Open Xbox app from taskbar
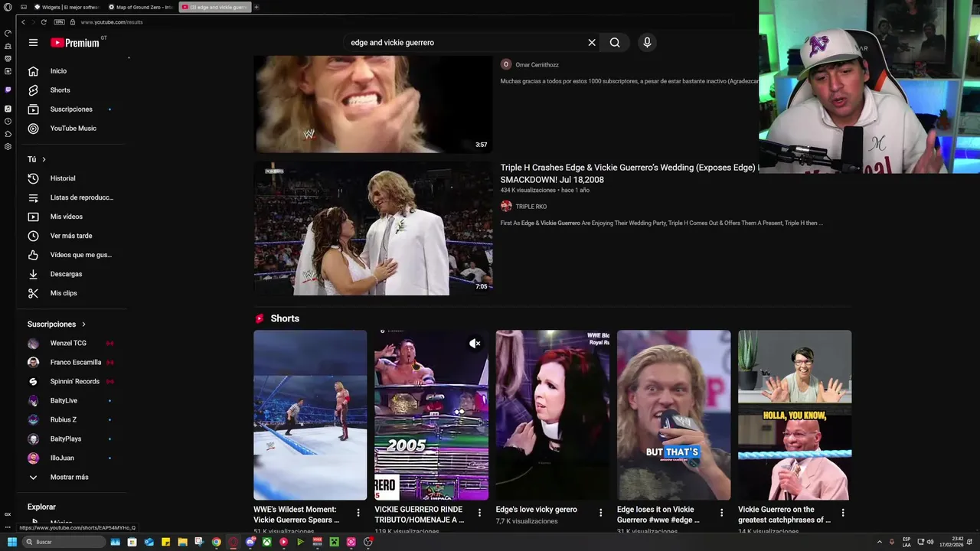 tap(266, 542)
